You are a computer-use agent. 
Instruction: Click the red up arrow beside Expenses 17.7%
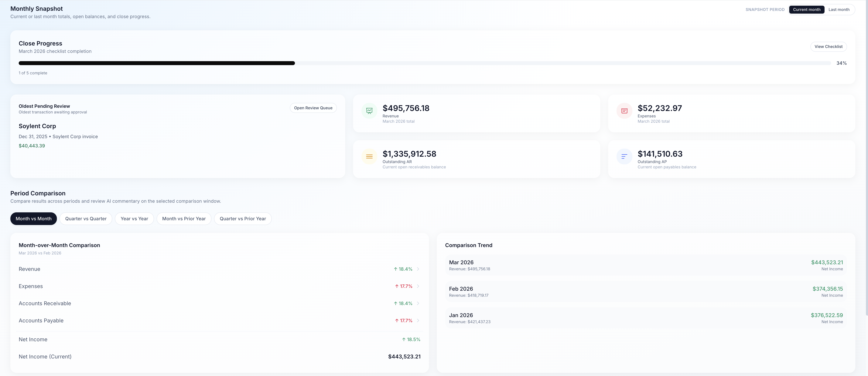point(397,286)
